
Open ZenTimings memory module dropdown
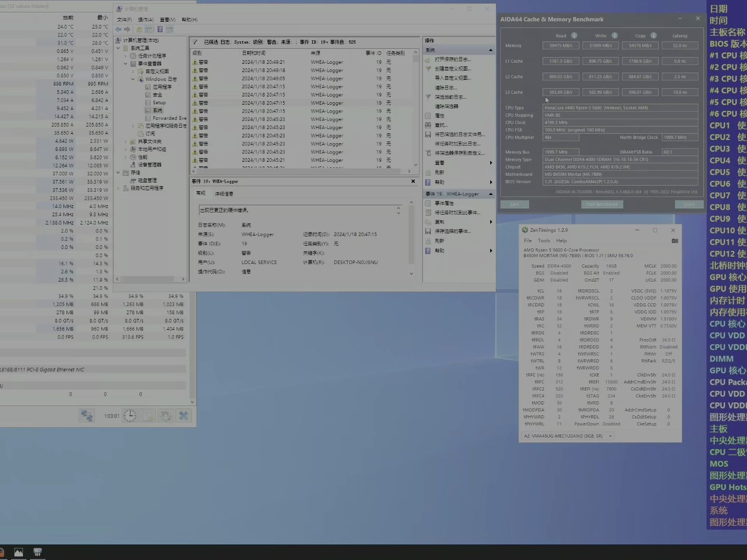(611, 436)
